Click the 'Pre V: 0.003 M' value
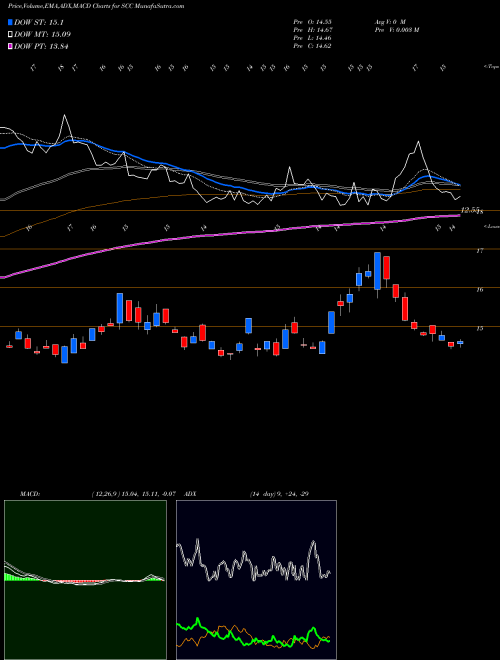This screenshot has height=660, width=500. pyautogui.click(x=396, y=30)
